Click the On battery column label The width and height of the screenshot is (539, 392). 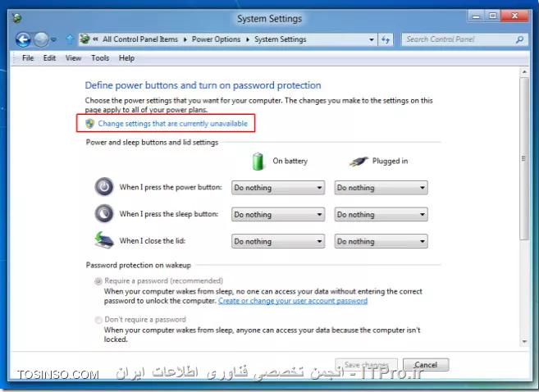(290, 161)
